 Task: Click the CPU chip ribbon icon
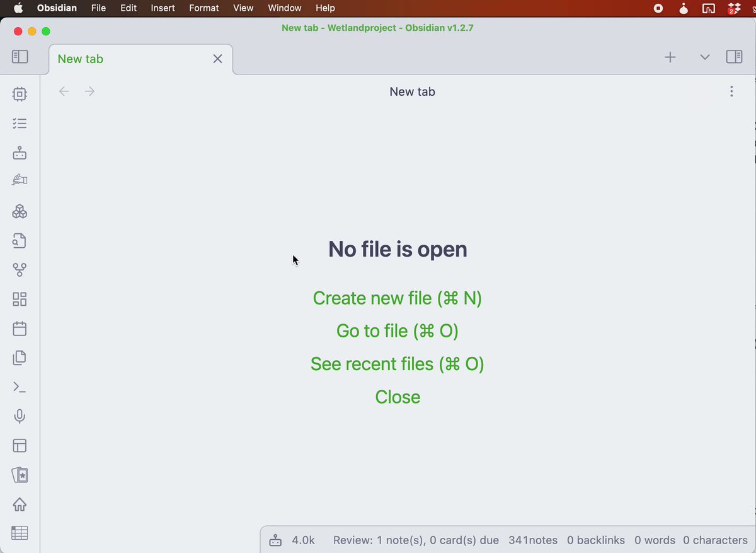click(20, 95)
